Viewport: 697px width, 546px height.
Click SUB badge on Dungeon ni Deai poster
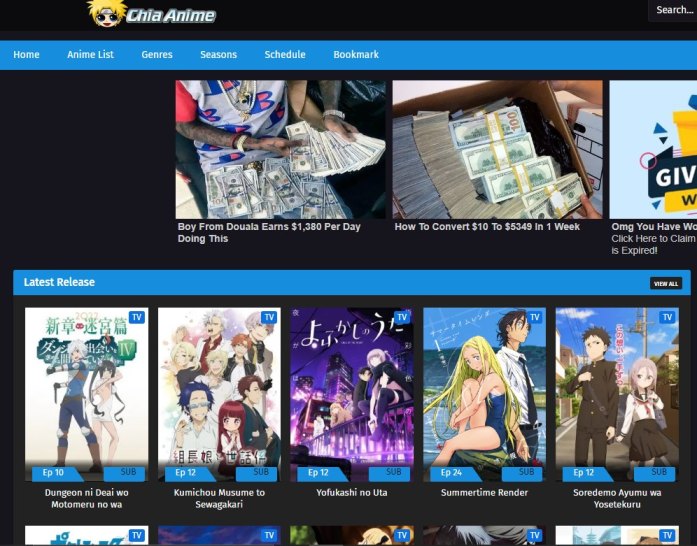125,473
